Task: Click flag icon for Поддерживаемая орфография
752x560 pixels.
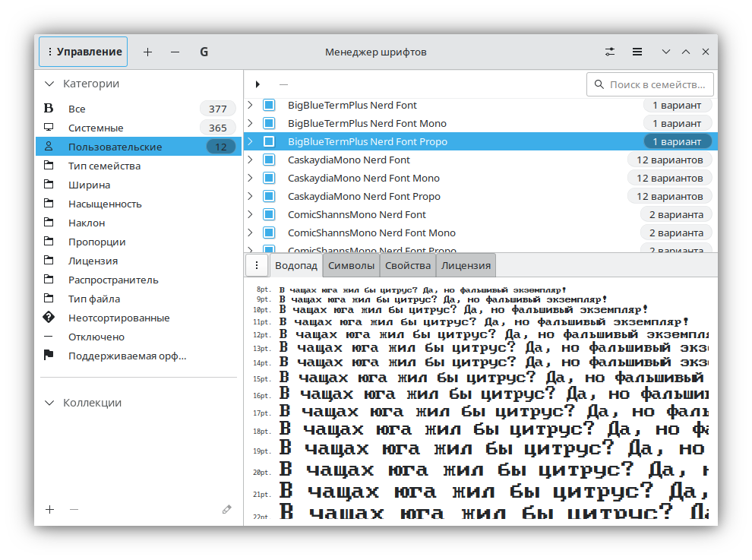Action: 49,355
